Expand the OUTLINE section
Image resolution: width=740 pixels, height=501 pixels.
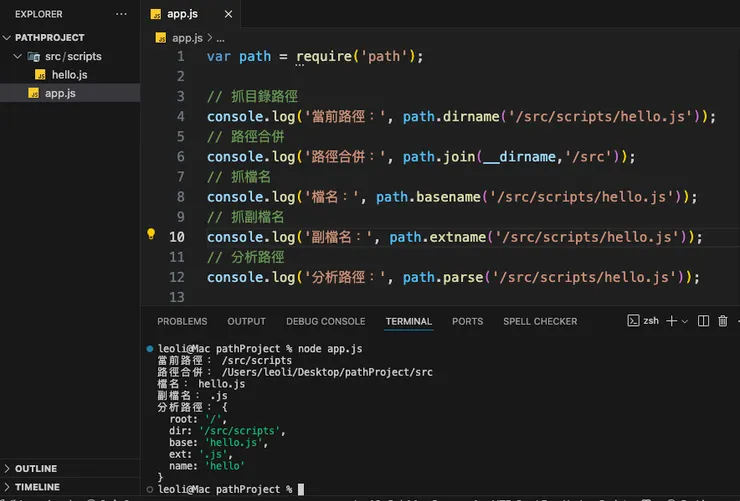point(36,468)
